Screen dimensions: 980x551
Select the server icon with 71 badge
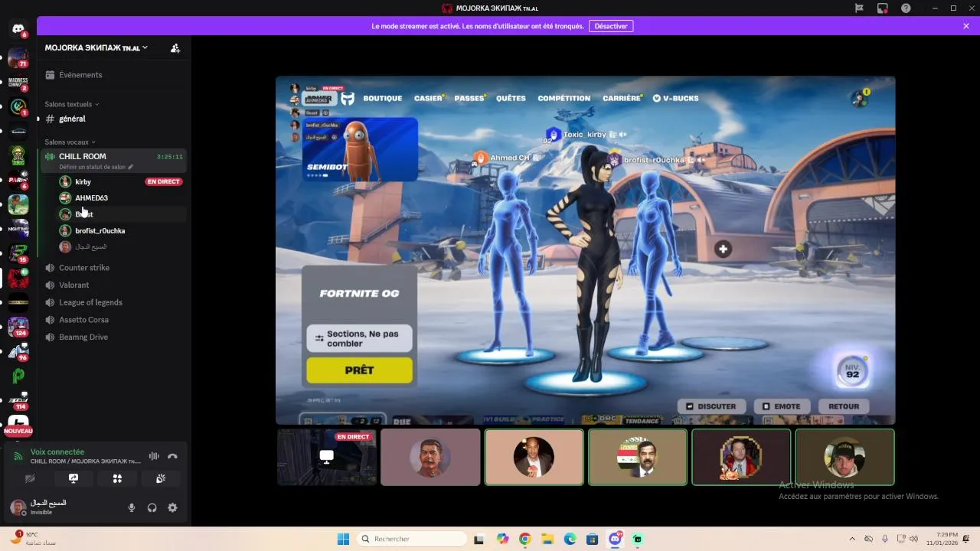(18, 57)
